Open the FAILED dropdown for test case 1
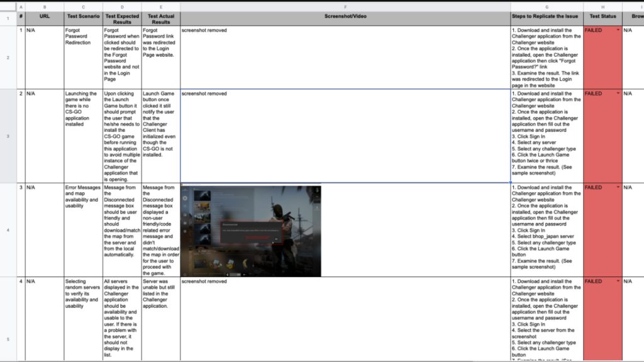The image size is (644, 362). pyautogui.click(x=618, y=30)
